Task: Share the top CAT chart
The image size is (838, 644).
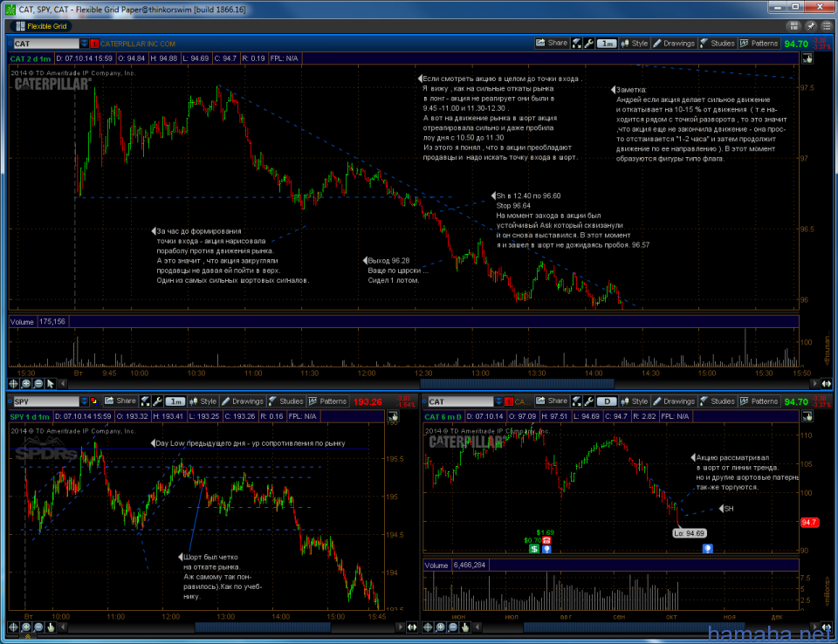Action: (552, 44)
